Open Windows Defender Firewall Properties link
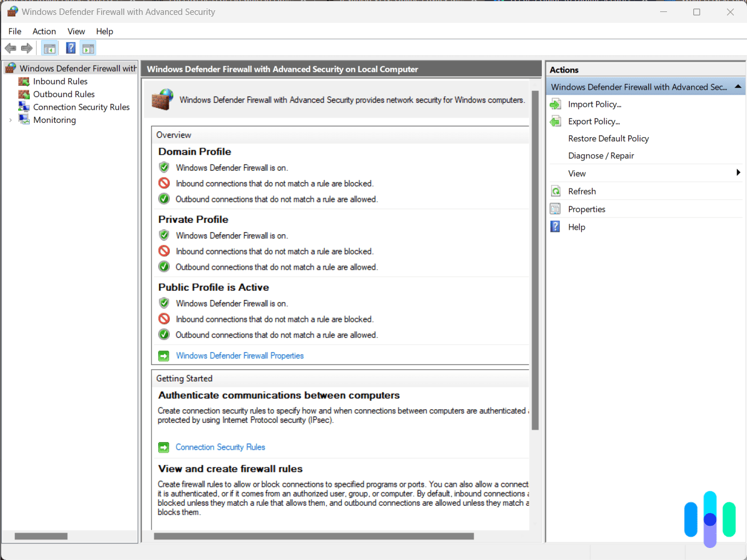 [239, 355]
